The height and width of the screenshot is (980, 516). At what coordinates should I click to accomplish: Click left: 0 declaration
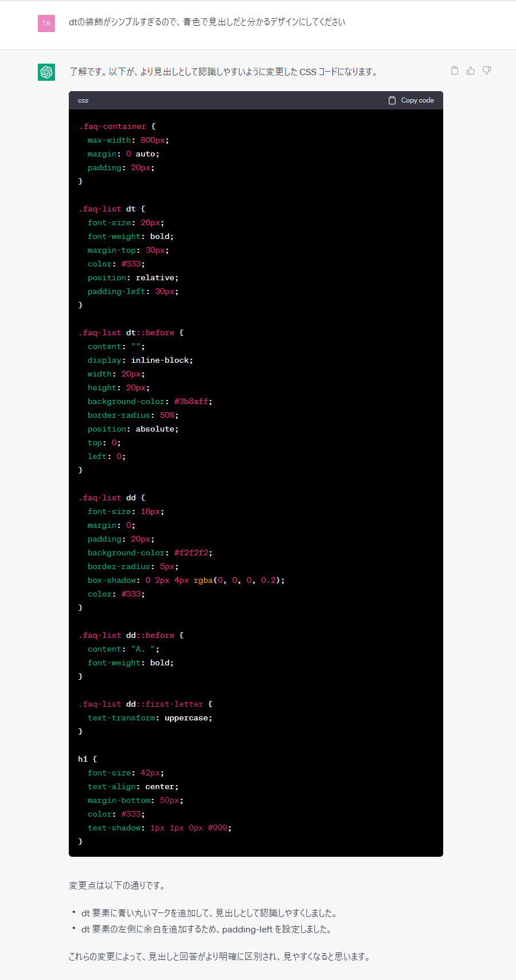coord(107,456)
